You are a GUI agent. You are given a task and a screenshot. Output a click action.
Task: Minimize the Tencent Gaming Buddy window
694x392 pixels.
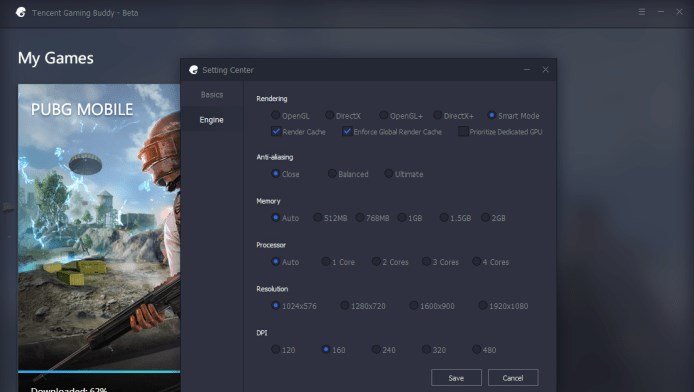click(x=660, y=12)
